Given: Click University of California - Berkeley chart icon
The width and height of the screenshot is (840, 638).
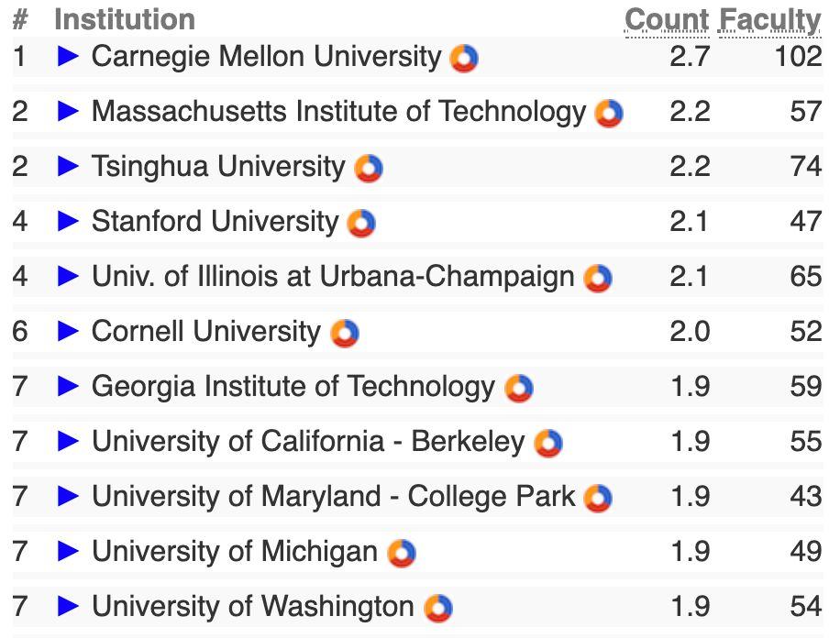Looking at the screenshot, I should 548,443.
